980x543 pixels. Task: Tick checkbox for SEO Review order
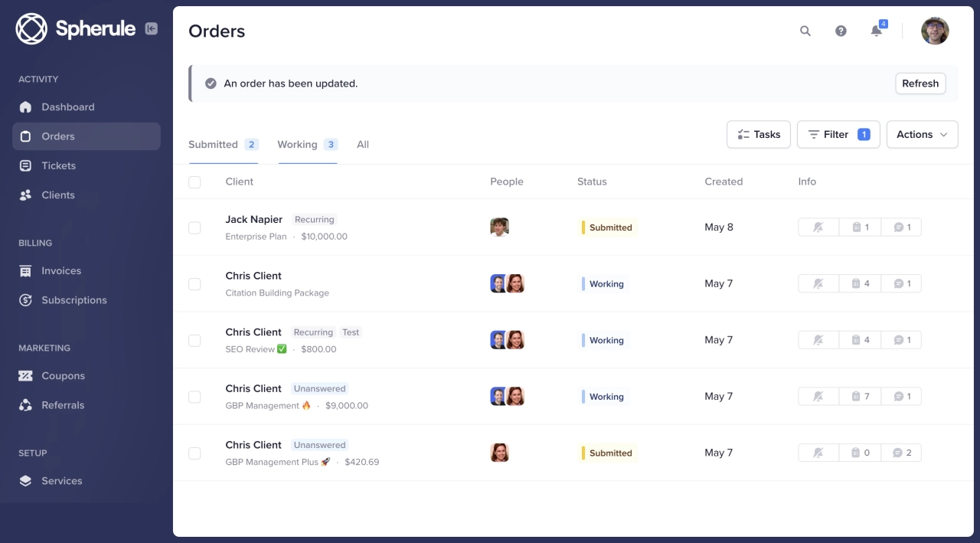(x=194, y=340)
